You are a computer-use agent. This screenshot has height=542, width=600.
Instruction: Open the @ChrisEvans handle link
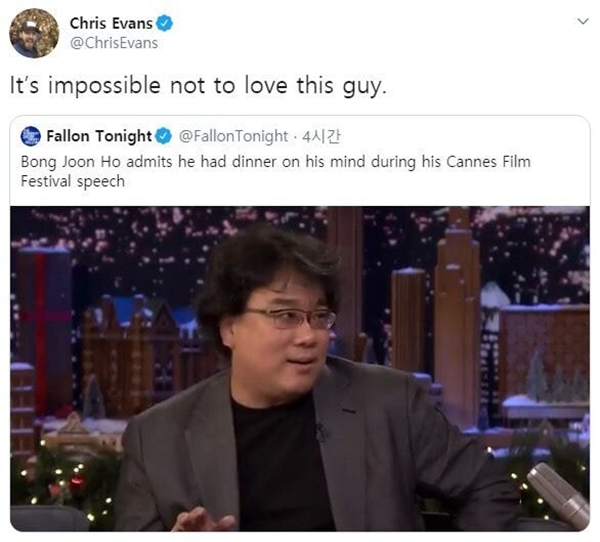[114, 43]
